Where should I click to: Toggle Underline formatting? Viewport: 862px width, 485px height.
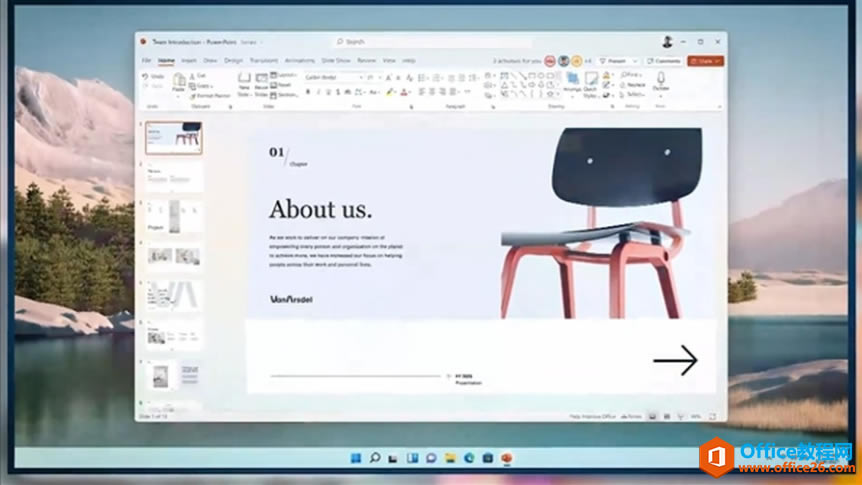(x=328, y=92)
